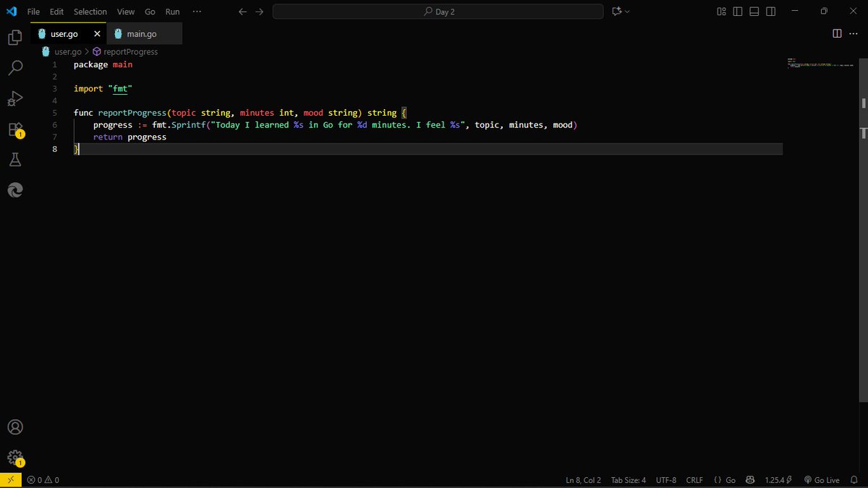Click the Copilot icon in status bar
The image size is (868, 488).
pyautogui.click(x=750, y=479)
